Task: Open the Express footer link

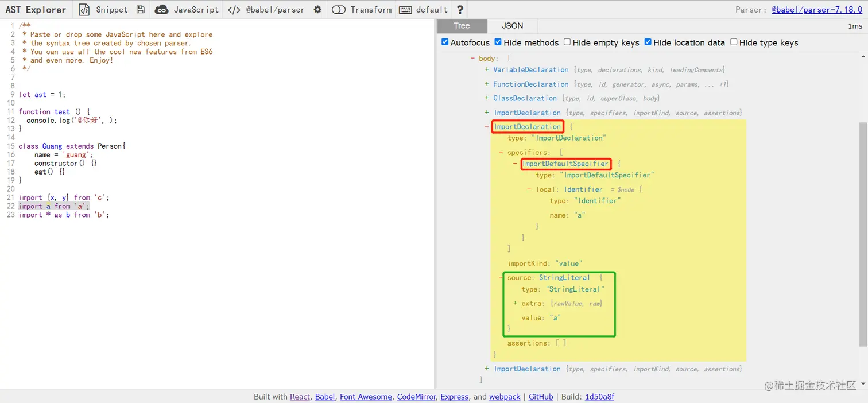Action: click(455, 397)
